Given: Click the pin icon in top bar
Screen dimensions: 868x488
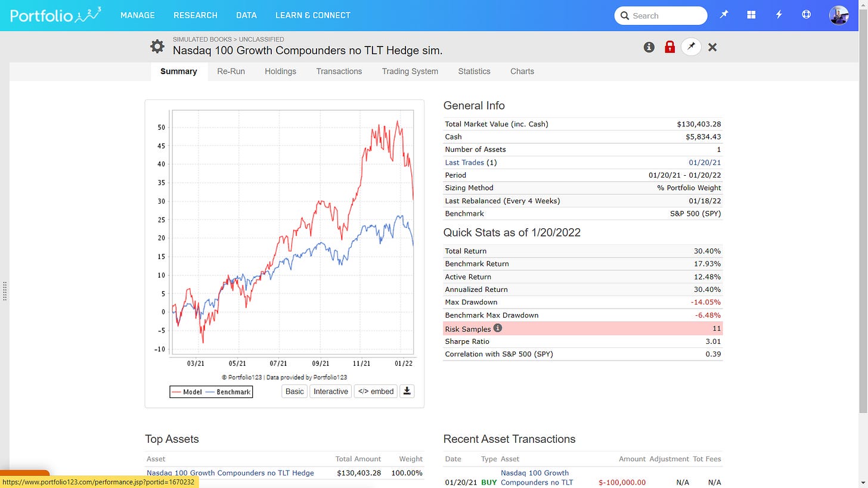Looking at the screenshot, I should point(724,15).
